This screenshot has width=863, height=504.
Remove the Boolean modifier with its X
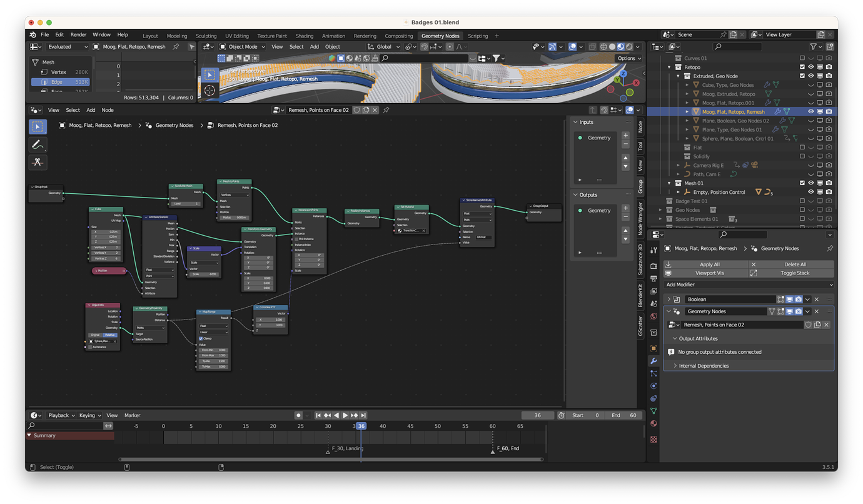pos(817,300)
